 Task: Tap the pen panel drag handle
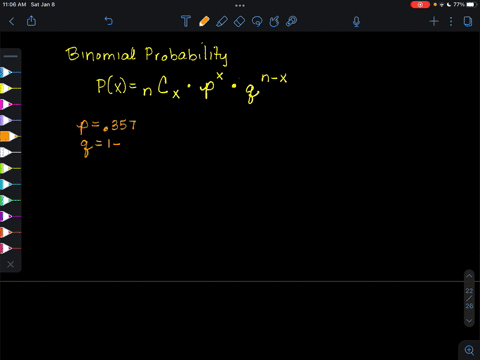11,56
